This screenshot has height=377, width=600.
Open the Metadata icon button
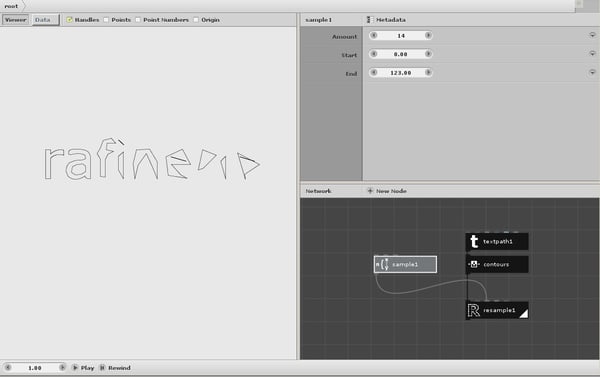coord(370,20)
